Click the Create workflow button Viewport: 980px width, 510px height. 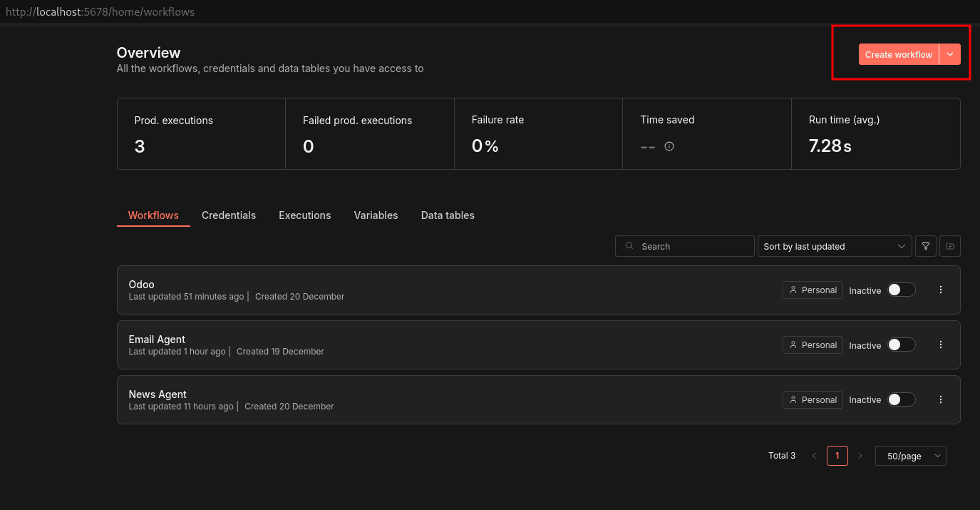pos(898,53)
